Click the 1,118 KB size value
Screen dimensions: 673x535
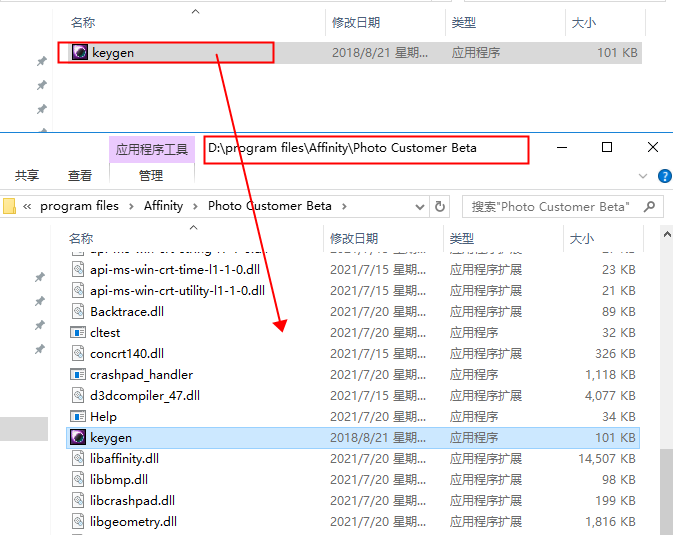[x=610, y=374]
